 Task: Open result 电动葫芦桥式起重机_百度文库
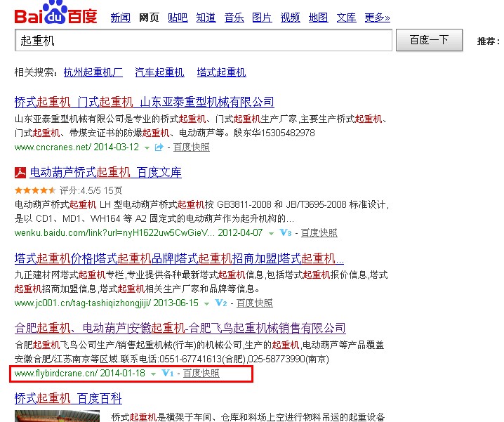pyautogui.click(x=106, y=173)
